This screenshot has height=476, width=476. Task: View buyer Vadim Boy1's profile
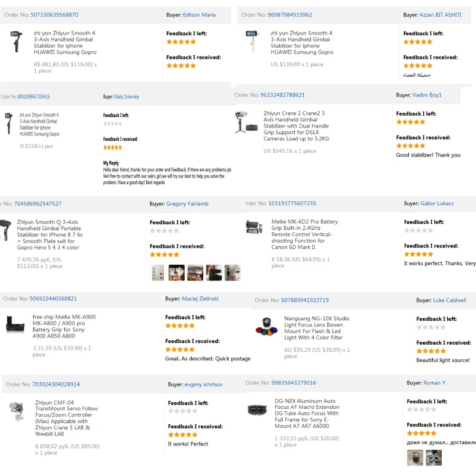[x=427, y=95]
